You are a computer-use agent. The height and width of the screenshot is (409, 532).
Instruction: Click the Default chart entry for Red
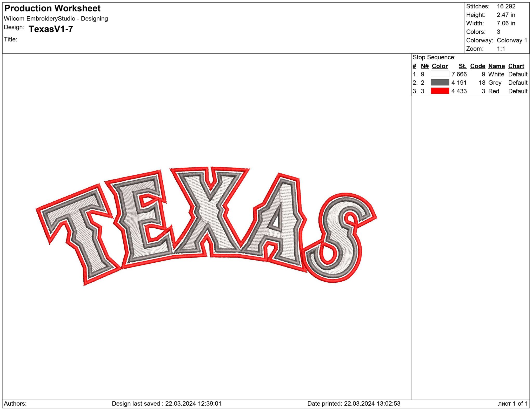(x=518, y=91)
